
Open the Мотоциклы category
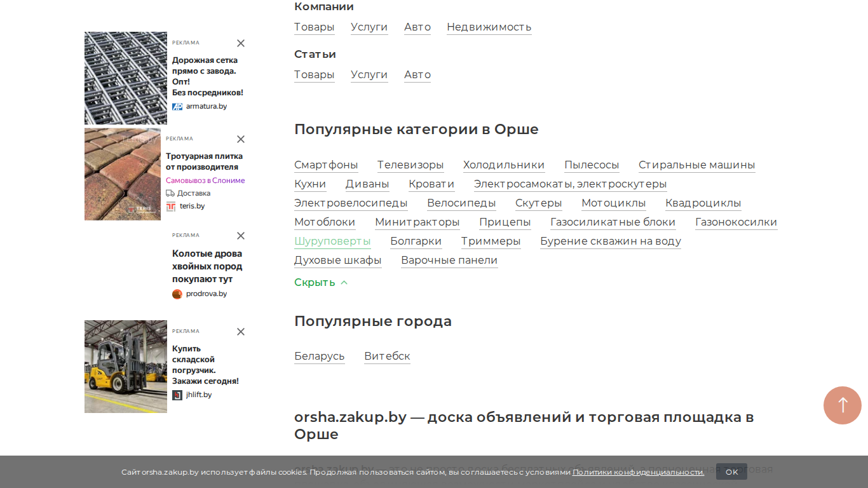point(614,203)
